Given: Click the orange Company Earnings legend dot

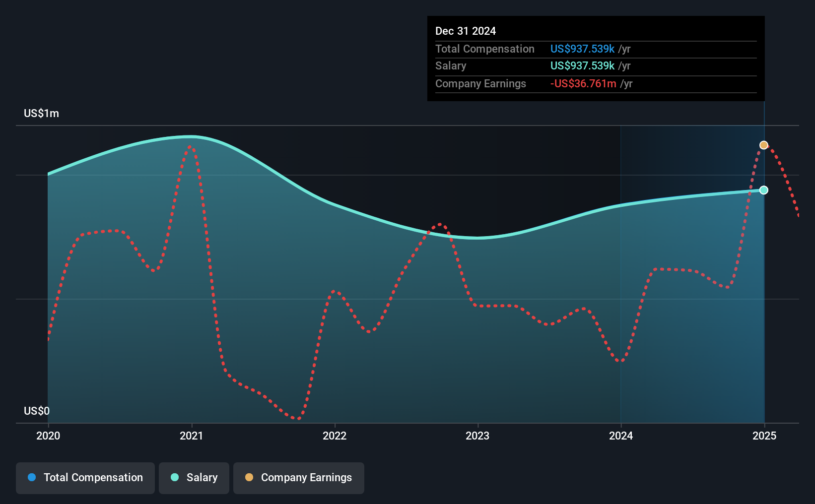Looking at the screenshot, I should pyautogui.click(x=249, y=477).
